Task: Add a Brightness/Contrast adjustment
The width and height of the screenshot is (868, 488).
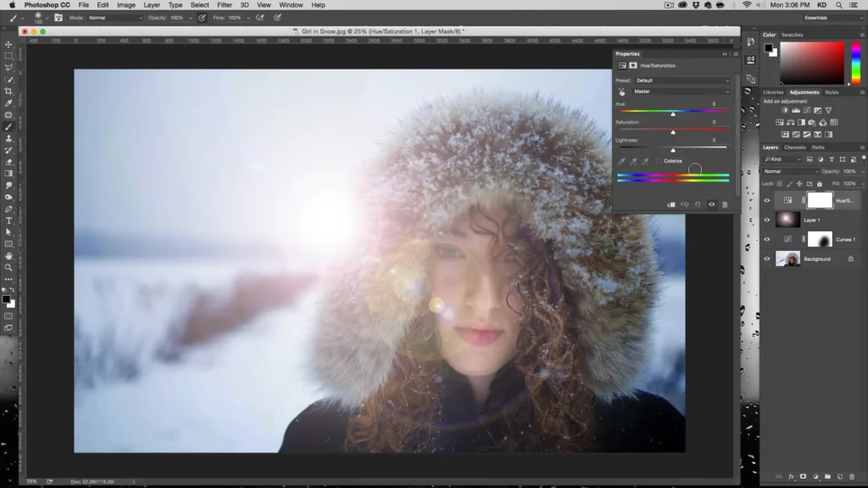Action: 785,111
